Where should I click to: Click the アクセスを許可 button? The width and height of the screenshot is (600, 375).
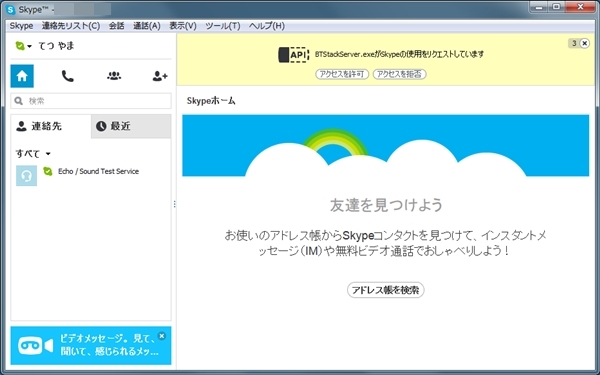pos(342,74)
